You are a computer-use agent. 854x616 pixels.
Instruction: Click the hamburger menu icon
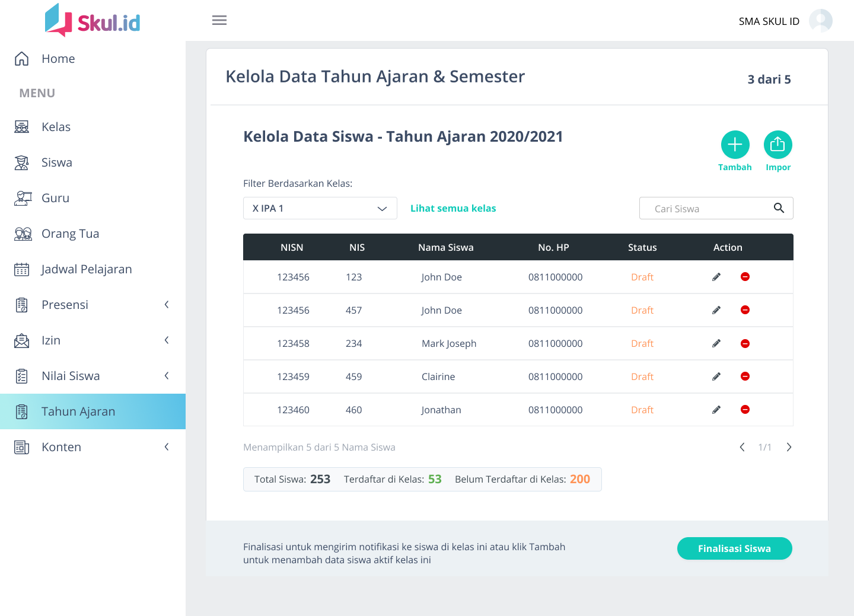[x=219, y=20]
